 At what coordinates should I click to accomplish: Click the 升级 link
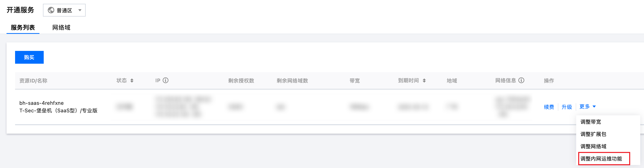coord(567,107)
